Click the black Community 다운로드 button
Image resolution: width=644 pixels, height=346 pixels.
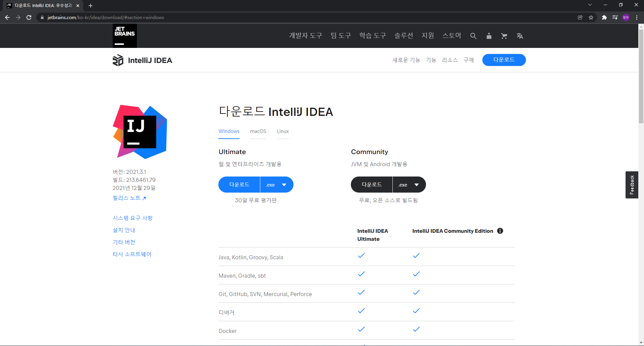[x=372, y=185]
